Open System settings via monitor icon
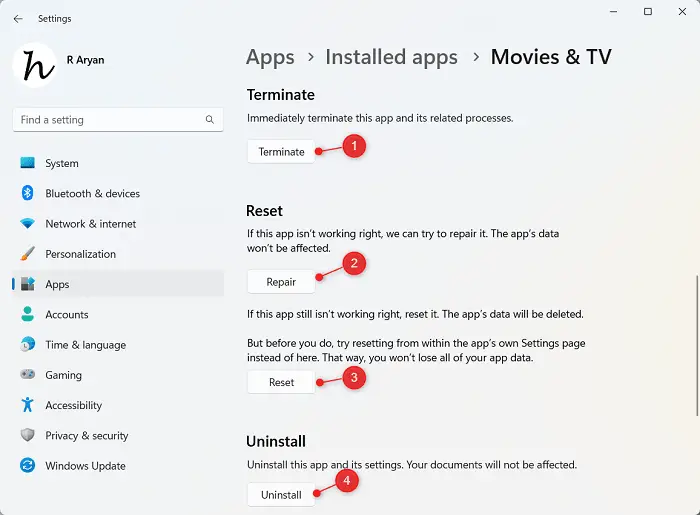The image size is (700, 515). pos(27,163)
